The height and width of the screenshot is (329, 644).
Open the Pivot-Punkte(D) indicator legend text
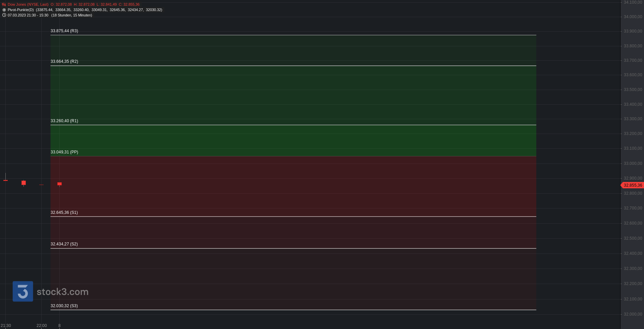[x=21, y=10]
